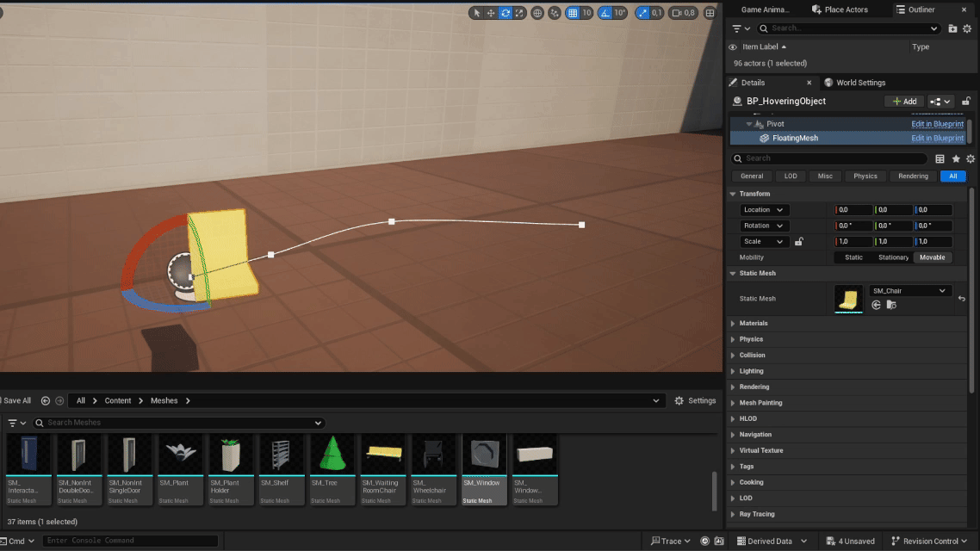
Task: Select the Rotate gizmo tool
Action: (505, 13)
